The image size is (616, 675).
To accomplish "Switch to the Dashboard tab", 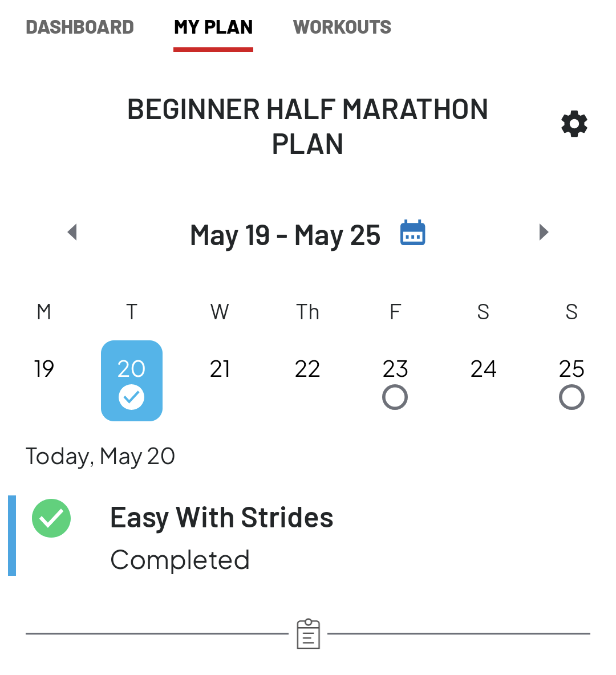I will point(80,27).
